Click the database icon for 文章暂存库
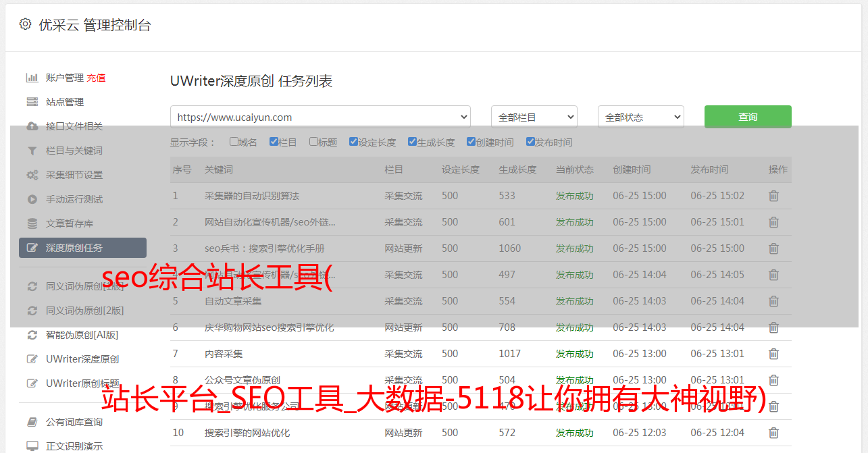 pos(32,223)
